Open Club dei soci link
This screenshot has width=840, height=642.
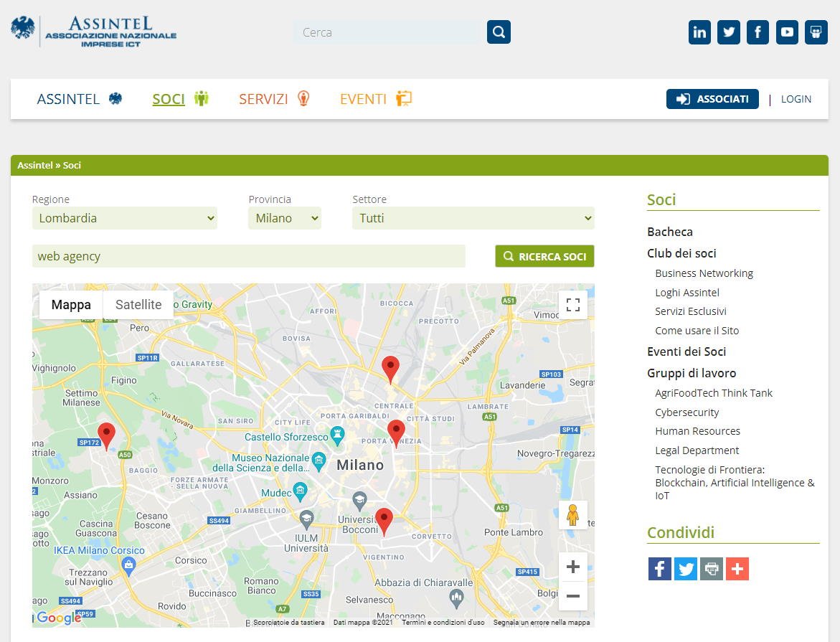click(681, 253)
